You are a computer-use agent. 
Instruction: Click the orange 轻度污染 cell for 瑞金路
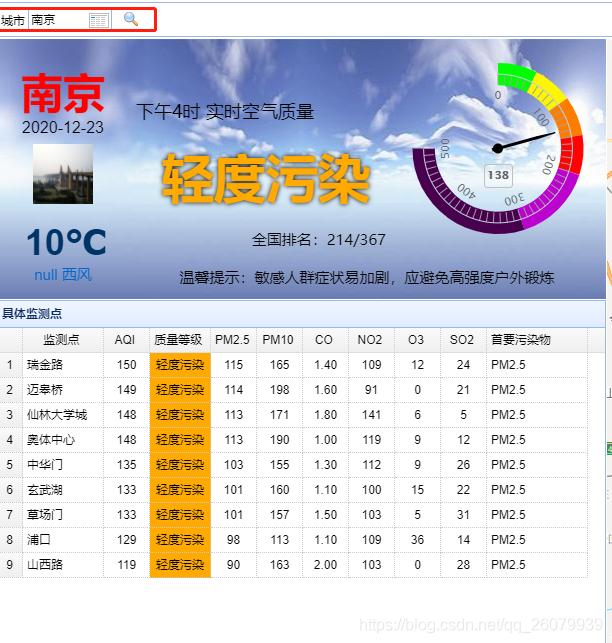[x=180, y=365]
